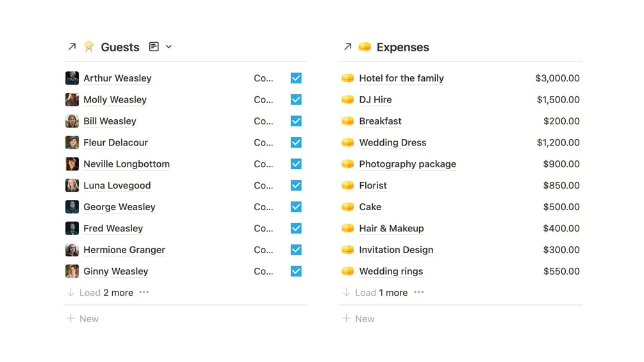This screenshot has width=644, height=362.
Task: Click the coin icon beside Hotel for the family
Action: pyautogui.click(x=347, y=78)
